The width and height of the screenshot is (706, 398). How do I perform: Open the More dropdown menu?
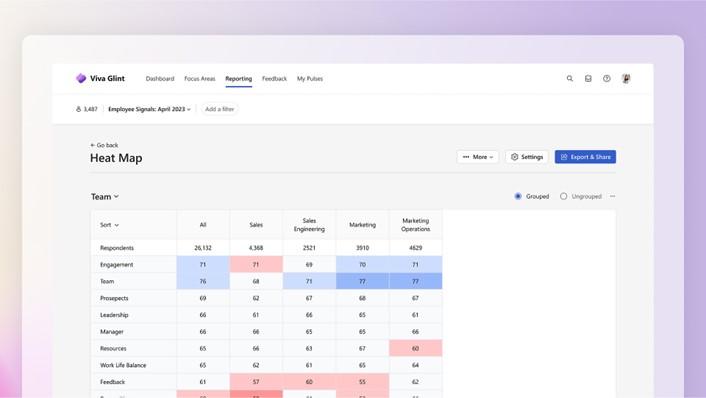[x=478, y=157]
